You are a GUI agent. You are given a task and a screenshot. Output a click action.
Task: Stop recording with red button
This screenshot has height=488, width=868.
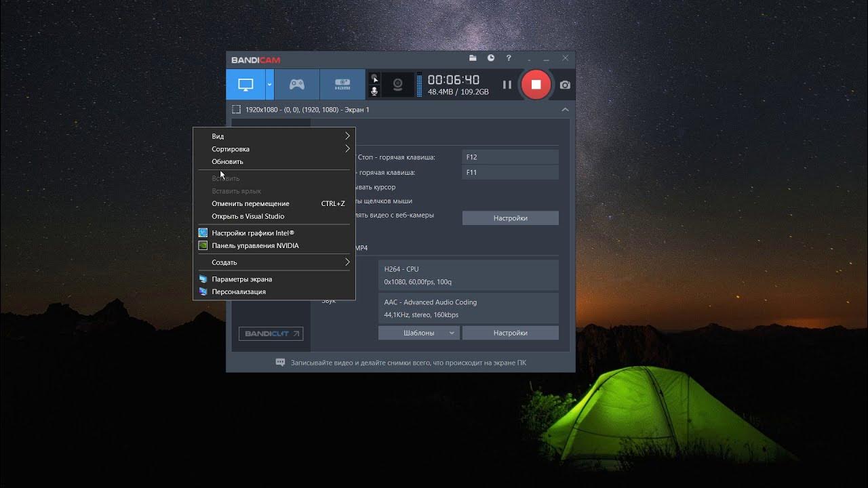[x=536, y=85]
